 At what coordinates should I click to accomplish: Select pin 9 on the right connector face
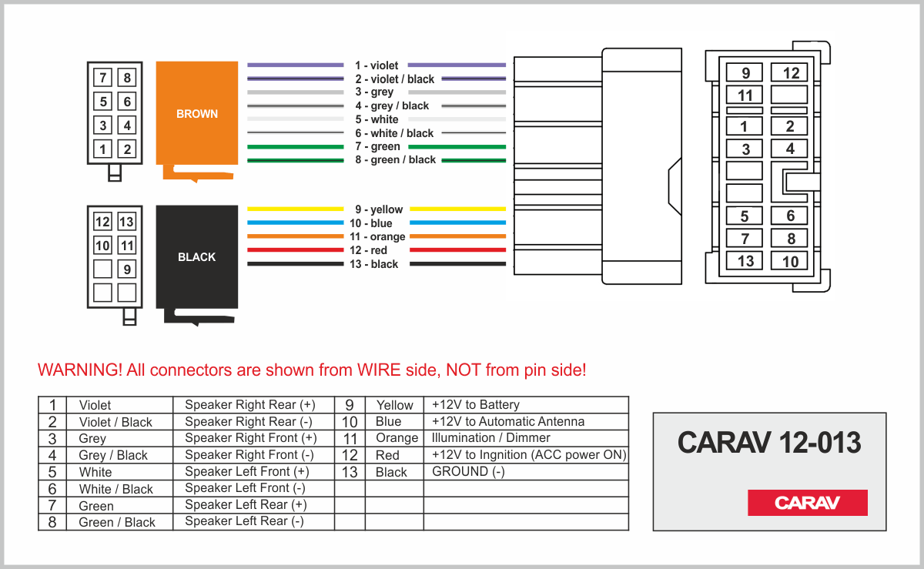click(745, 73)
